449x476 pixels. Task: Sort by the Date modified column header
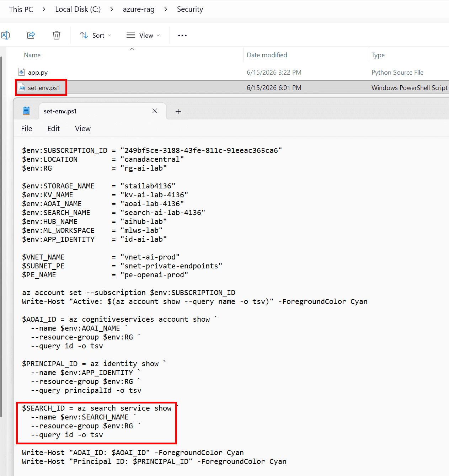pos(267,55)
